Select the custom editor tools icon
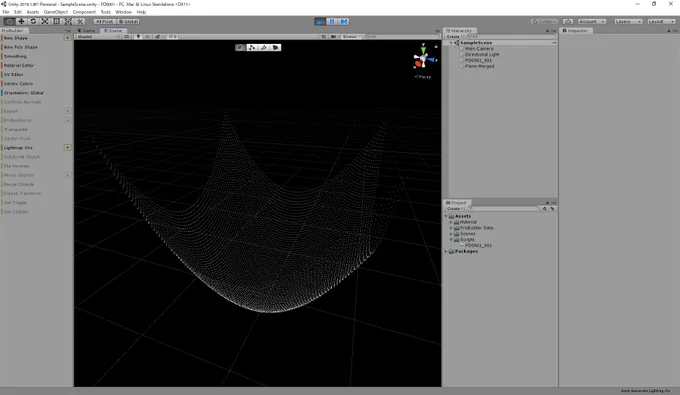The width and height of the screenshot is (680, 395). coord(80,21)
